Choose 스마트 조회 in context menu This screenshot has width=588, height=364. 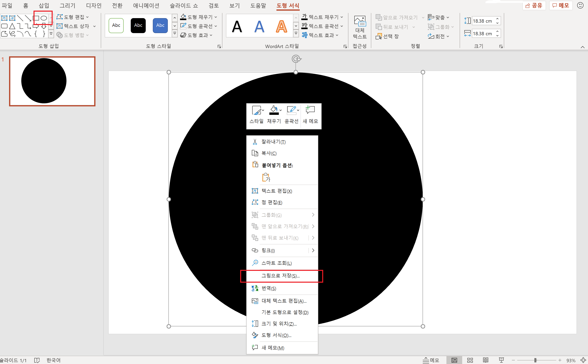(282, 263)
